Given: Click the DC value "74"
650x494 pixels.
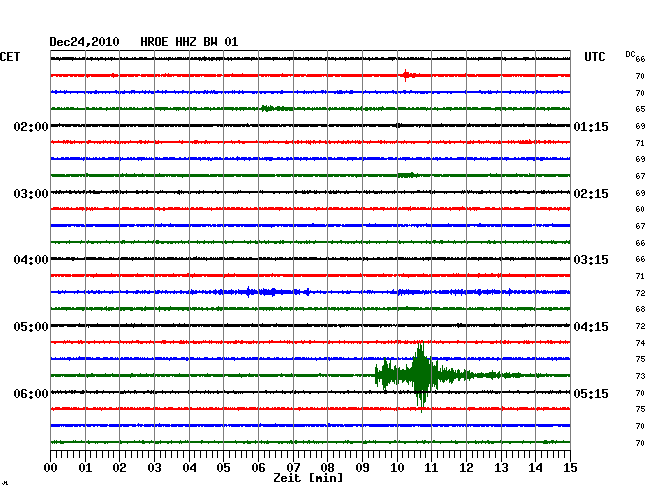Looking at the screenshot, I should pos(640,343).
